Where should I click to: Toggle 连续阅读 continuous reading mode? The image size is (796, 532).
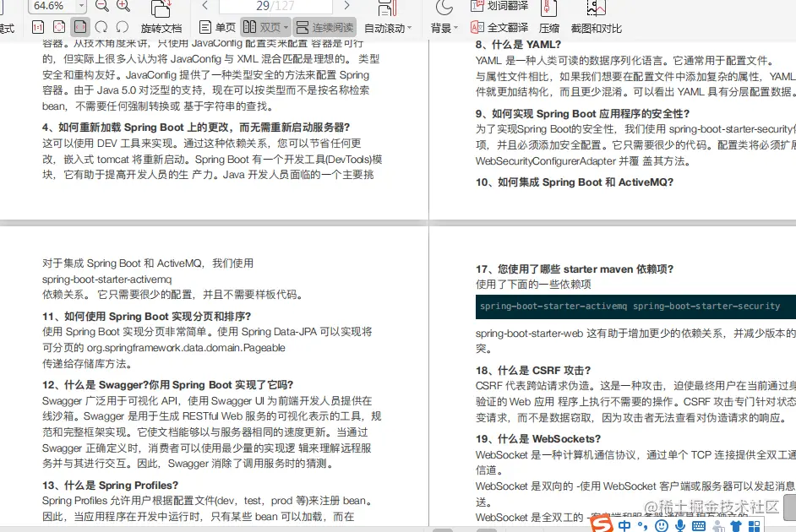324,27
